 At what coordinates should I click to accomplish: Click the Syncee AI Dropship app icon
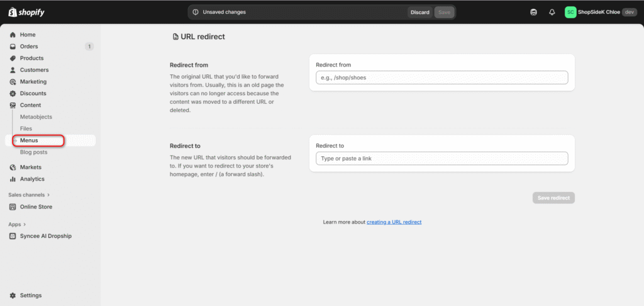13,236
